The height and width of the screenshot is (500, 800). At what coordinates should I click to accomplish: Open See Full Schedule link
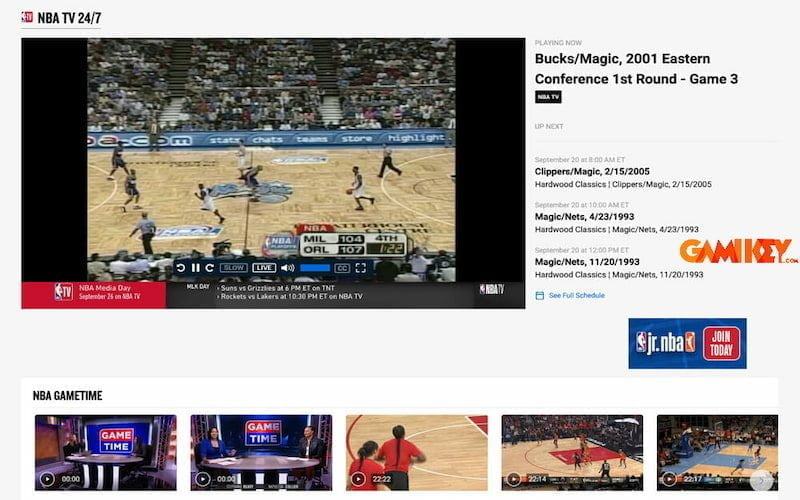(x=577, y=295)
